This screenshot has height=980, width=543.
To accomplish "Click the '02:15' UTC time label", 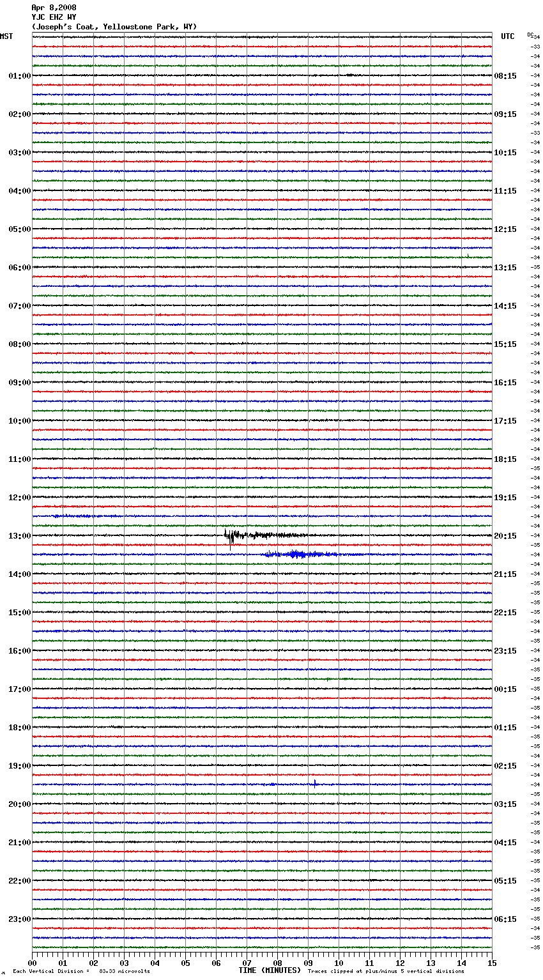I will 505,766.
